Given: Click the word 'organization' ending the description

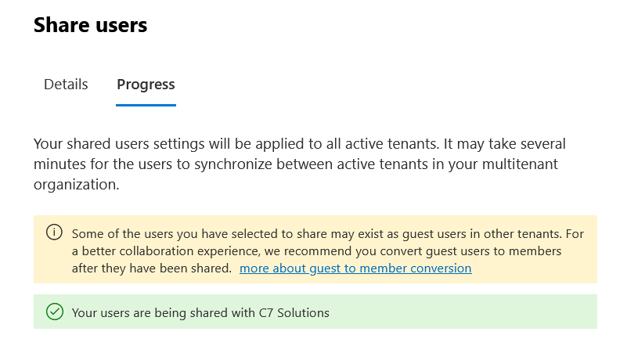Looking at the screenshot, I should click(76, 186).
